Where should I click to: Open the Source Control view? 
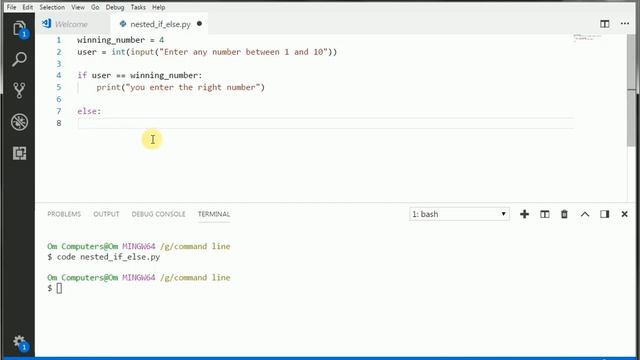pyautogui.click(x=19, y=90)
